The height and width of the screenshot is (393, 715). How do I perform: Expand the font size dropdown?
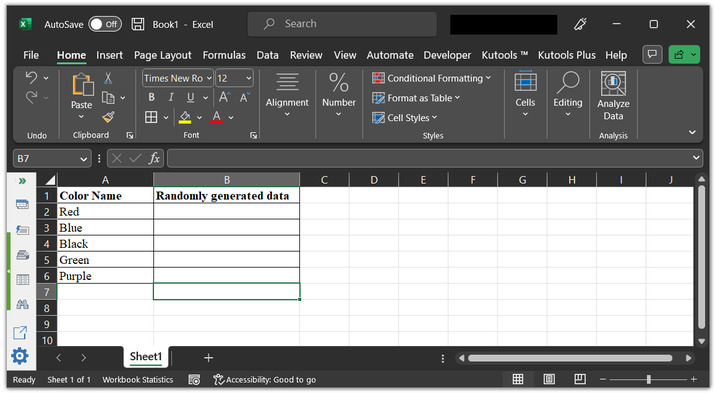(249, 78)
